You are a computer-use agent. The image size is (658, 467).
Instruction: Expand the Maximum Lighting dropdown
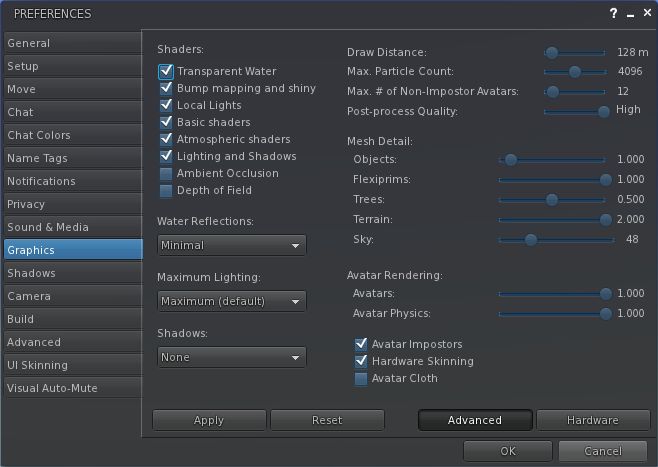point(232,301)
